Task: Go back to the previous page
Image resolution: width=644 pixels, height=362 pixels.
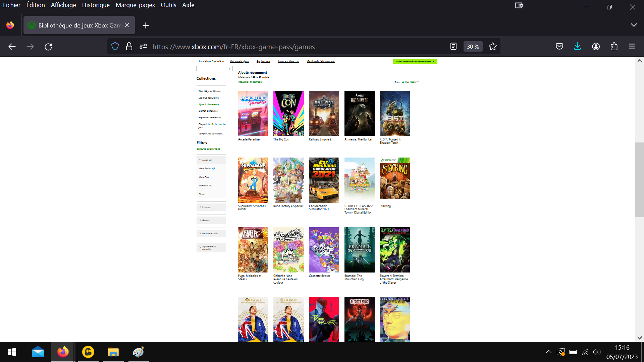Action: (x=12, y=47)
